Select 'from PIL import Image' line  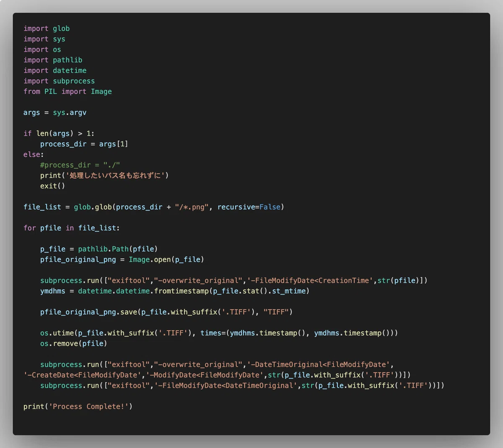coord(67,91)
